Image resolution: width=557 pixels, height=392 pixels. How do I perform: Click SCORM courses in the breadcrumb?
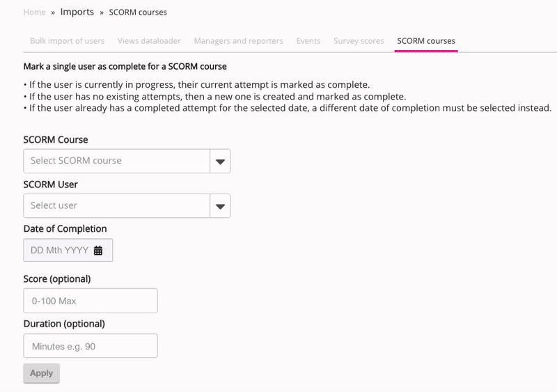point(138,13)
